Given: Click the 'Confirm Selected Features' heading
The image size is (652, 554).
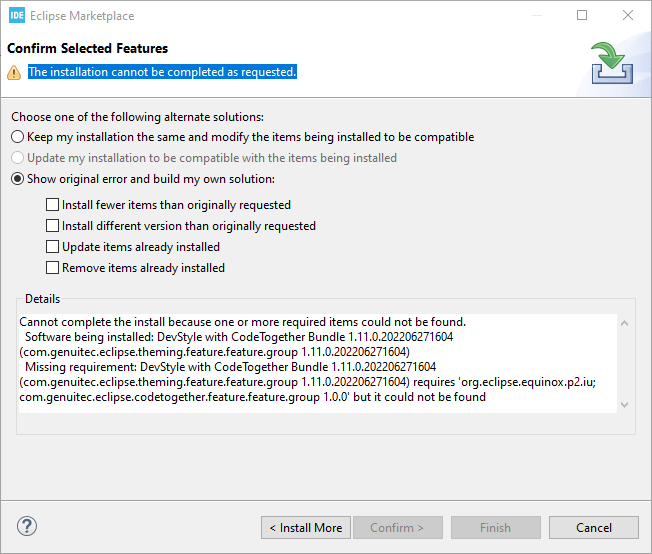Looking at the screenshot, I should 87,48.
